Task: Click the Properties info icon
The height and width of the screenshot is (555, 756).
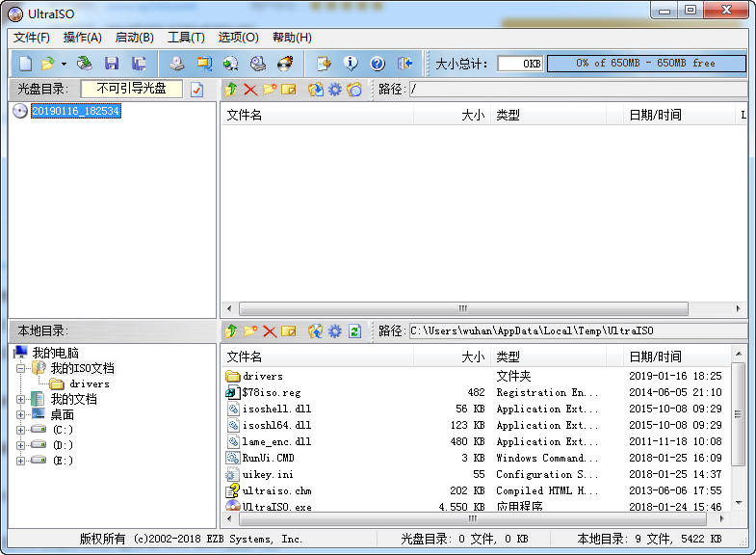Action: tap(351, 64)
